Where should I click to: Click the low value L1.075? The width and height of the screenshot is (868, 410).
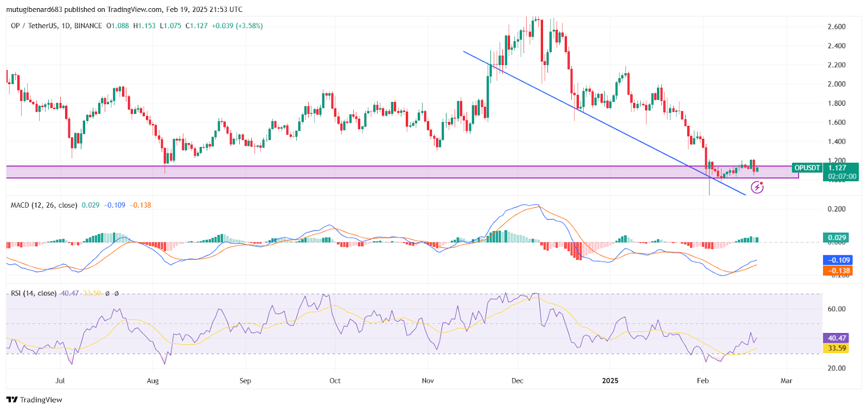pyautogui.click(x=170, y=25)
